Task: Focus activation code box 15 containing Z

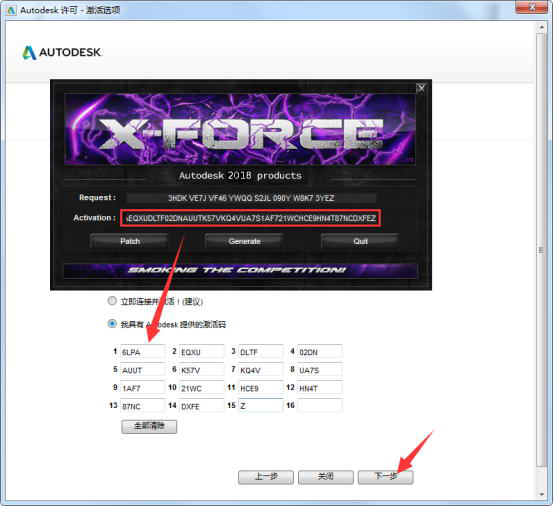Action: 261,405
